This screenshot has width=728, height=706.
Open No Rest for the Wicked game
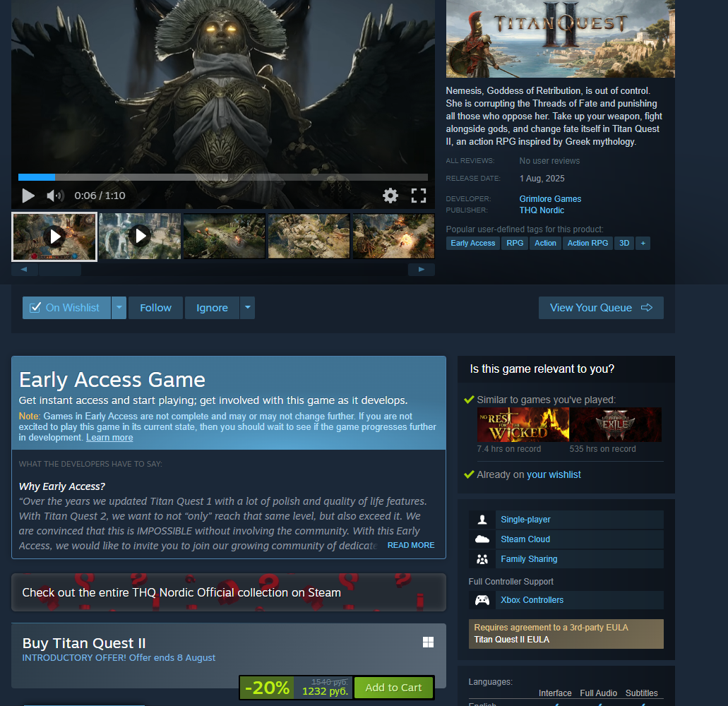[523, 424]
